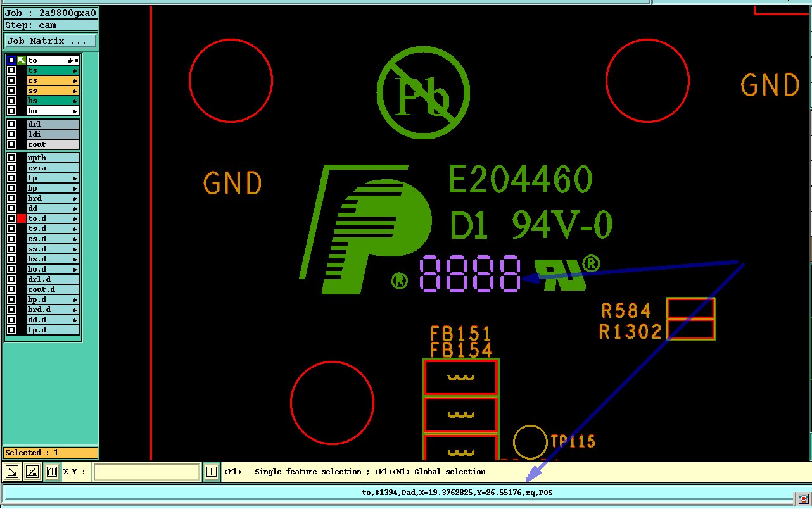The image size is (812, 509).
Task: Click the X Y coordinate input field
Action: [147, 472]
